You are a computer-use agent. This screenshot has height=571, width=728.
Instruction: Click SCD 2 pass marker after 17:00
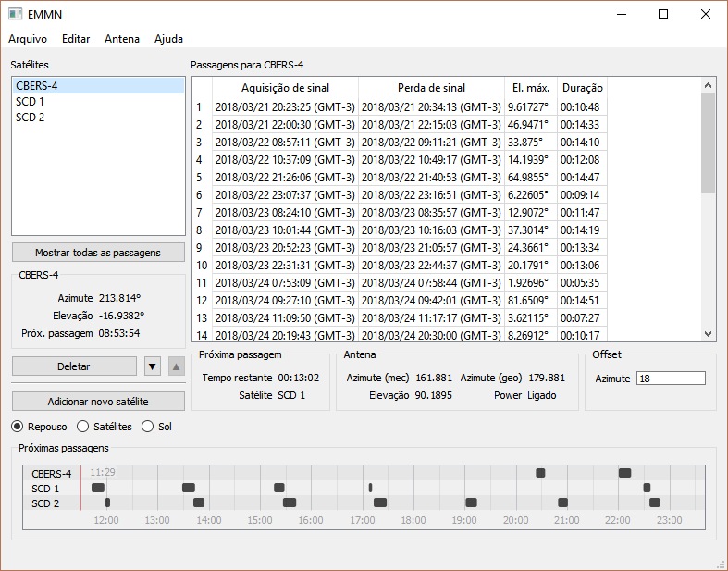pyautogui.click(x=380, y=503)
